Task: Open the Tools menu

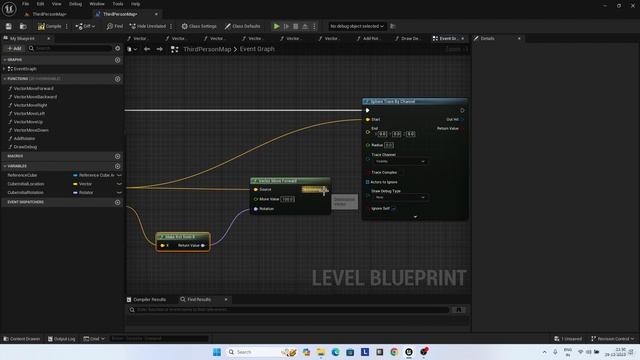Action: pos(118,4)
